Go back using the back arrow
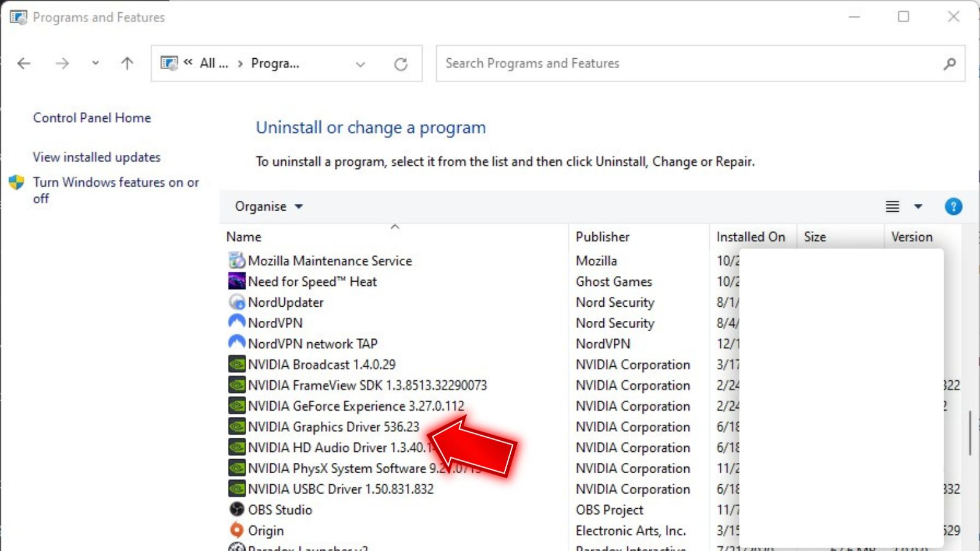980x551 pixels. 24,63
